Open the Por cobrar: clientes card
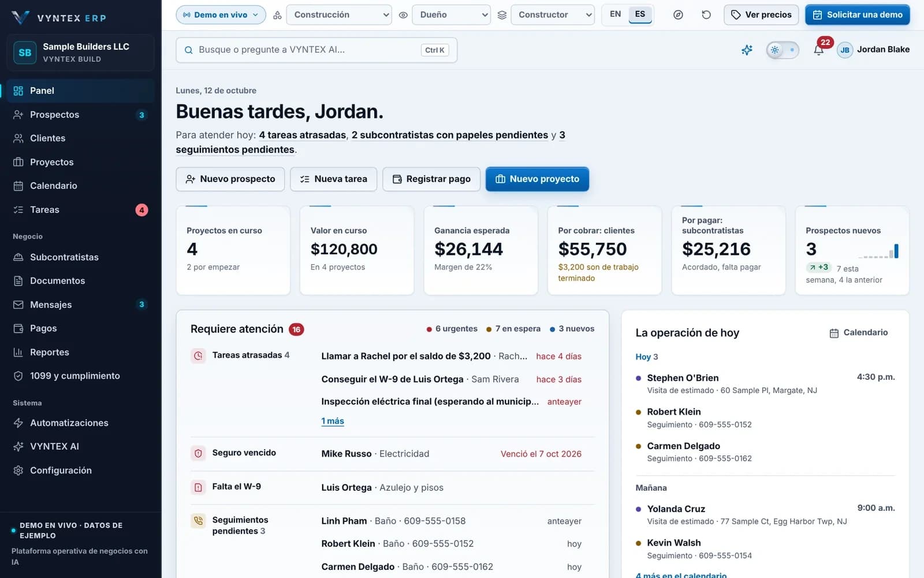924x578 pixels. click(604, 250)
